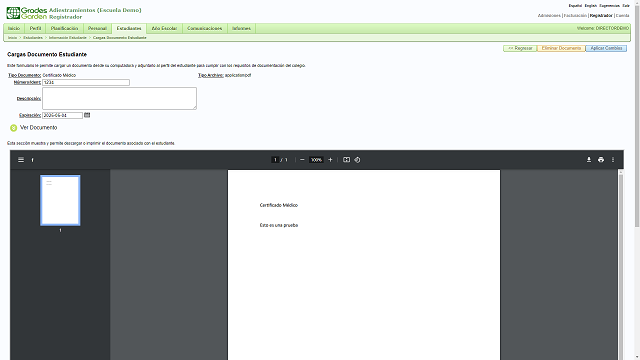Print the PDF document
Viewport: 640px width, 360px height.
601,160
